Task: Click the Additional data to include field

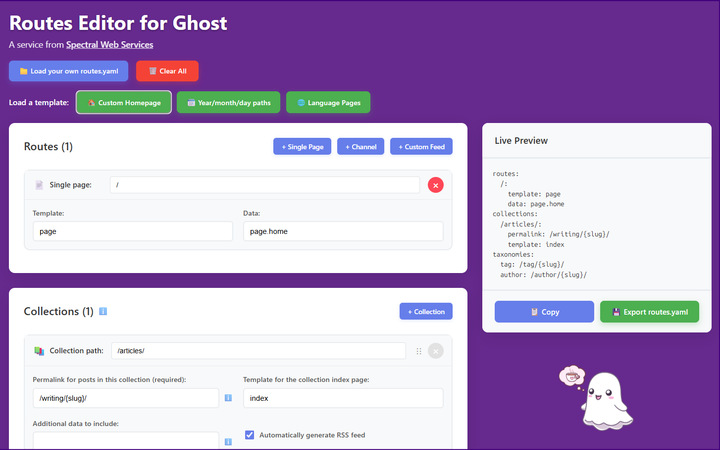Action: [x=126, y=440]
